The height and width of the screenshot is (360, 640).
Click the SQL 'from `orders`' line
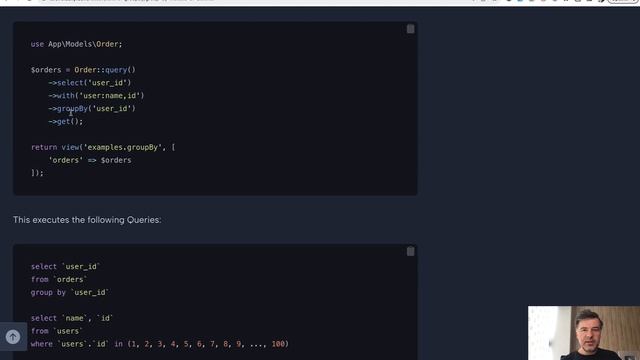pos(59,280)
